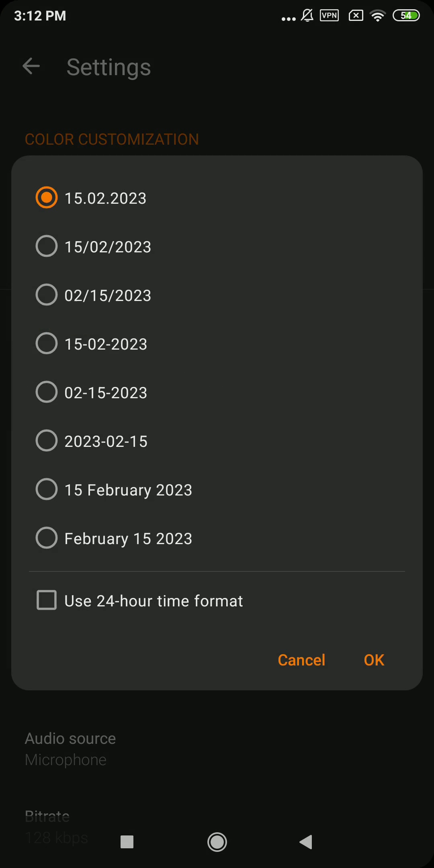Select ISO format 2023-02-15
This screenshot has width=434, height=868.
(217, 441)
